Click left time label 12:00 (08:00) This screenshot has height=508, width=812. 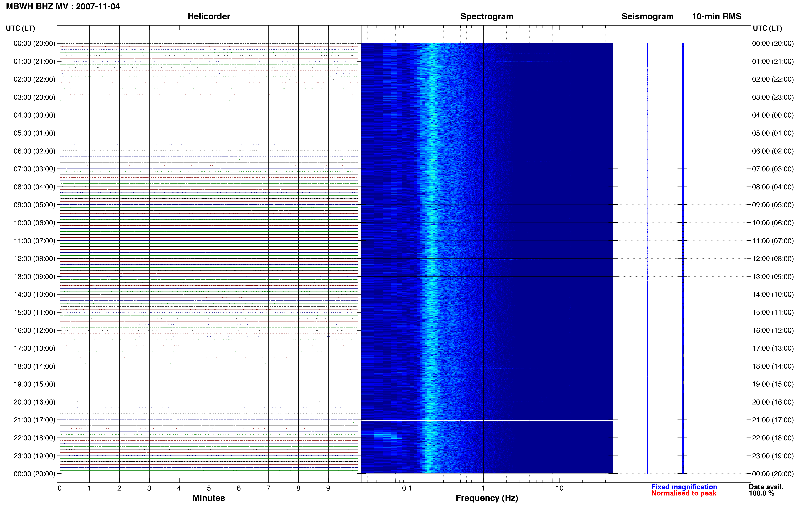34,259
